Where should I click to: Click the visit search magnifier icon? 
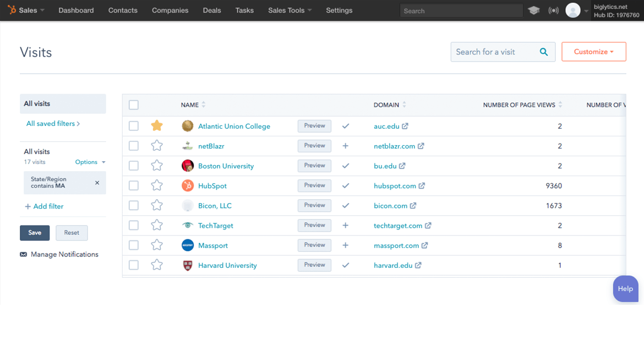[x=544, y=52]
